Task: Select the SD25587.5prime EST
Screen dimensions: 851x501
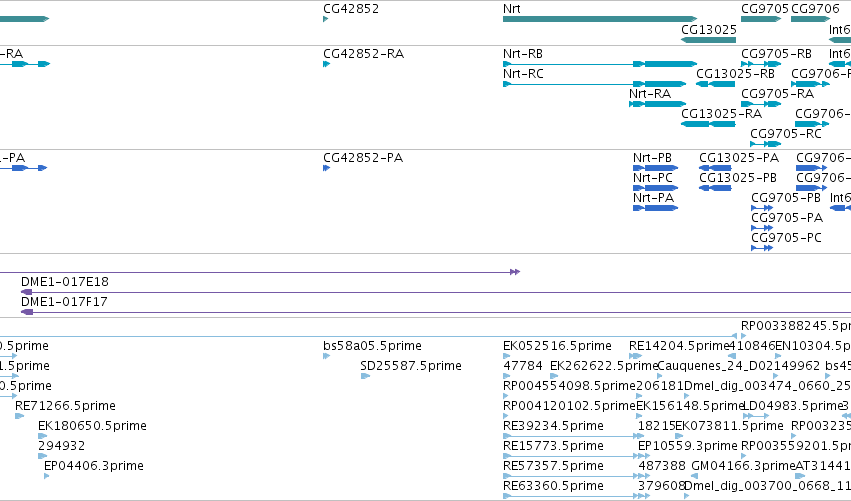Action: [x=365, y=376]
